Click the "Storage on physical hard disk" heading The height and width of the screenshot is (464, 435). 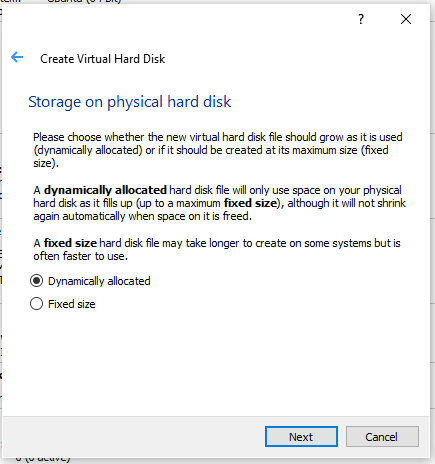coord(129,102)
